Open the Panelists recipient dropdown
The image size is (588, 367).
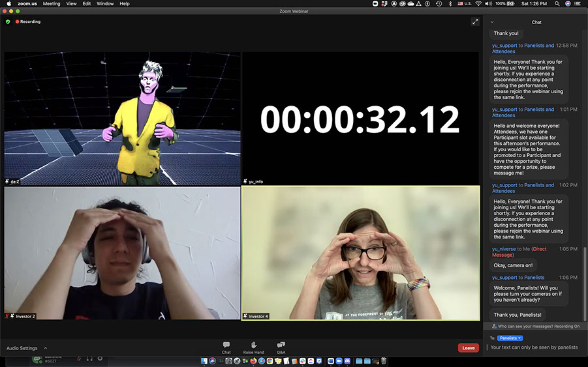point(510,338)
